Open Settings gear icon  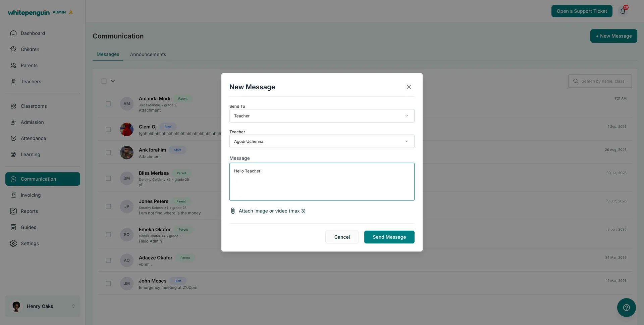coord(13,243)
